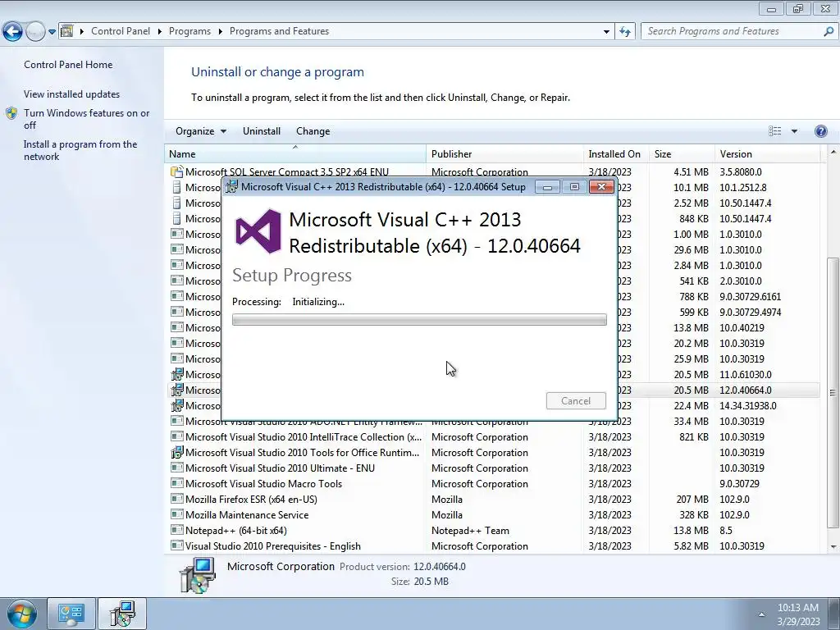Click the Control Panel breadcrumb
This screenshot has width=840, height=630.
121,31
